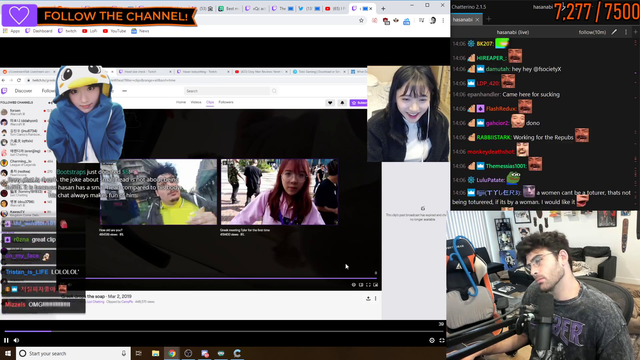This screenshot has width=640, height=360.
Task: Open File Explorer from taskbar
Action: coord(156,353)
